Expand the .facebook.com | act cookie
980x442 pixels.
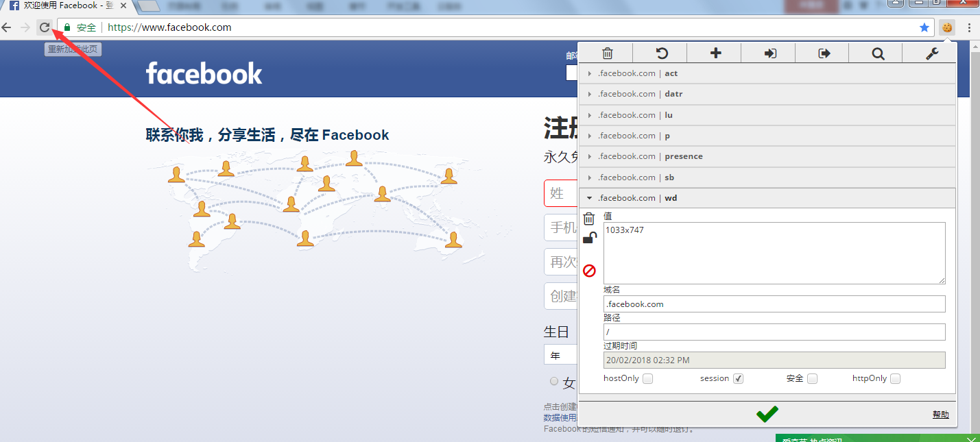[x=767, y=73]
